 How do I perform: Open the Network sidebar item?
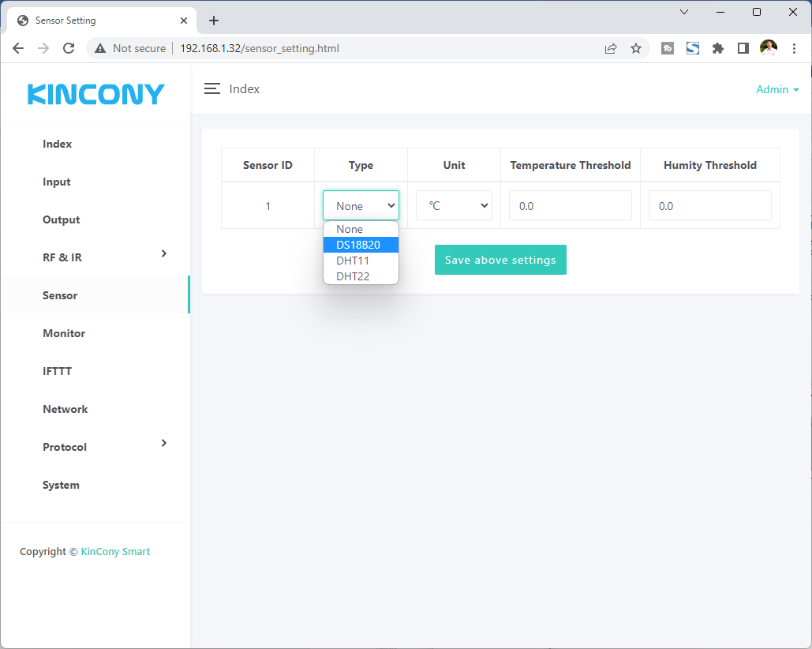(65, 409)
